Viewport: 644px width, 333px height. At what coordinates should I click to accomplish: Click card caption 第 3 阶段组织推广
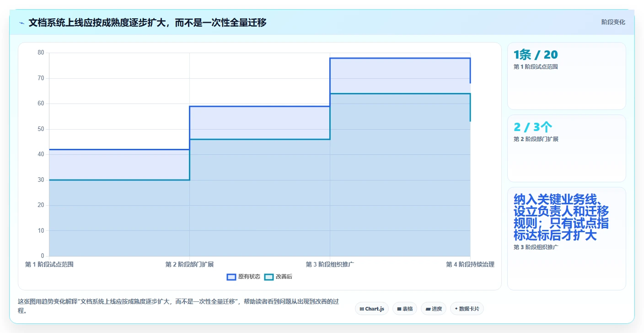pyautogui.click(x=536, y=247)
